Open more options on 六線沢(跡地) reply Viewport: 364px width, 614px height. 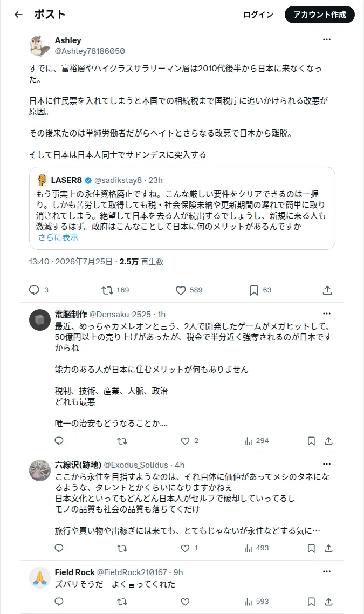tap(327, 464)
